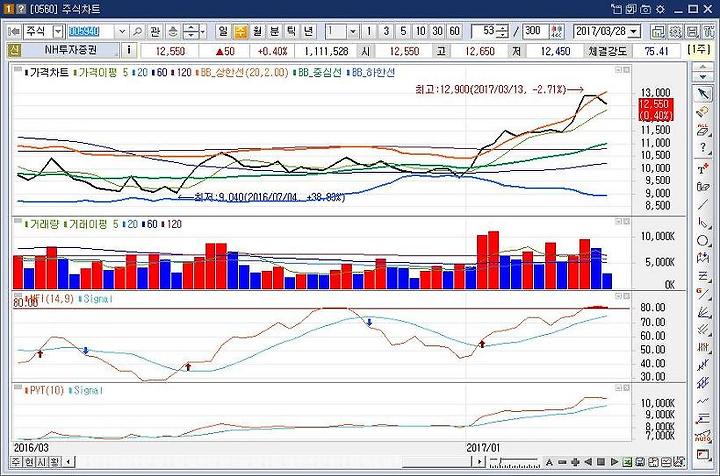Open the stock code 005940 dropdown arrow

(x=122, y=31)
